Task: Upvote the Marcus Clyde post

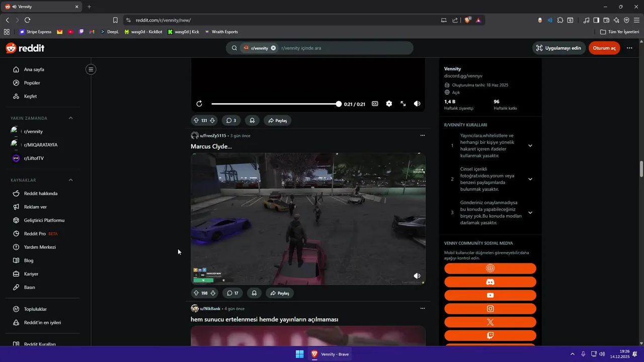Action: [x=196, y=293]
